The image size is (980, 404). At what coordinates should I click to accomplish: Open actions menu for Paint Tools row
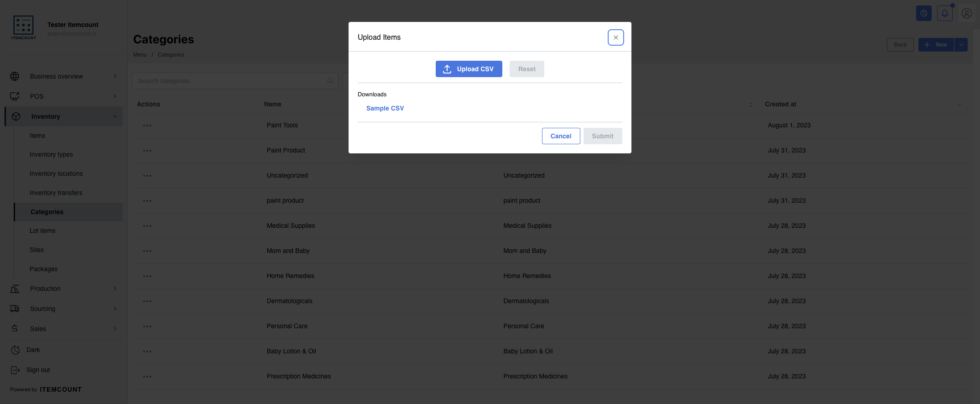coord(147,126)
